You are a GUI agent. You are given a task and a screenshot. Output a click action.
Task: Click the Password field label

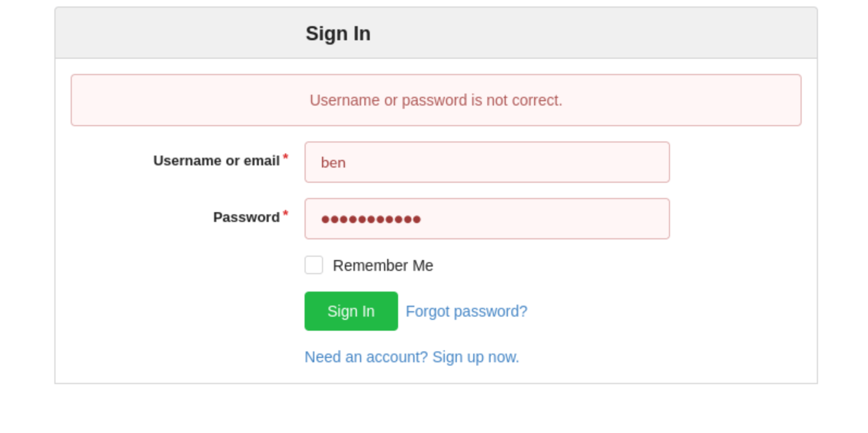pyautogui.click(x=246, y=218)
